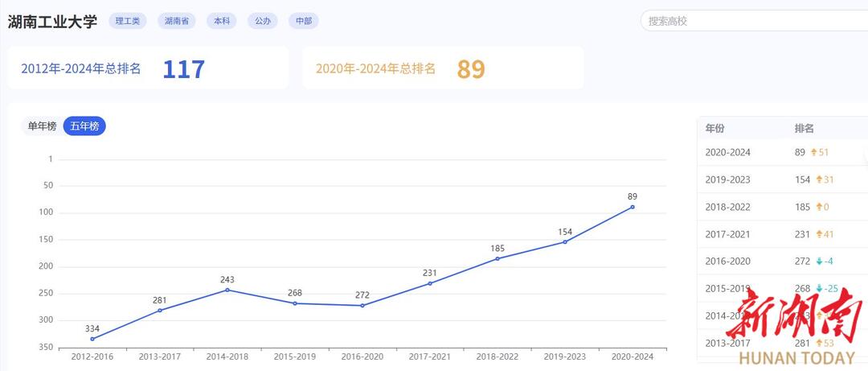Click the 2020-2024 table row year
Screen dimensions: 868x371
(728, 152)
